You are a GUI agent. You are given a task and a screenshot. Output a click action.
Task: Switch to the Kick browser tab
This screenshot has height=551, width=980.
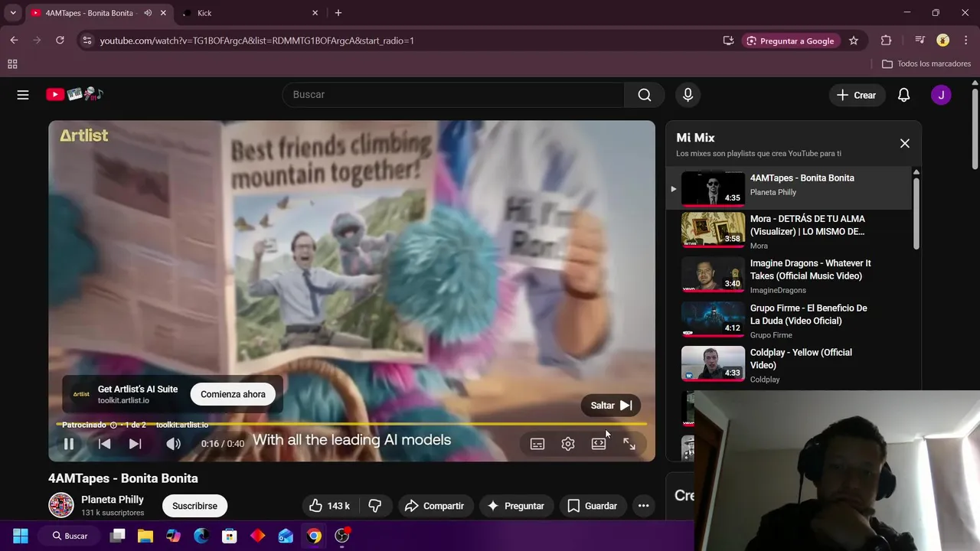(250, 13)
